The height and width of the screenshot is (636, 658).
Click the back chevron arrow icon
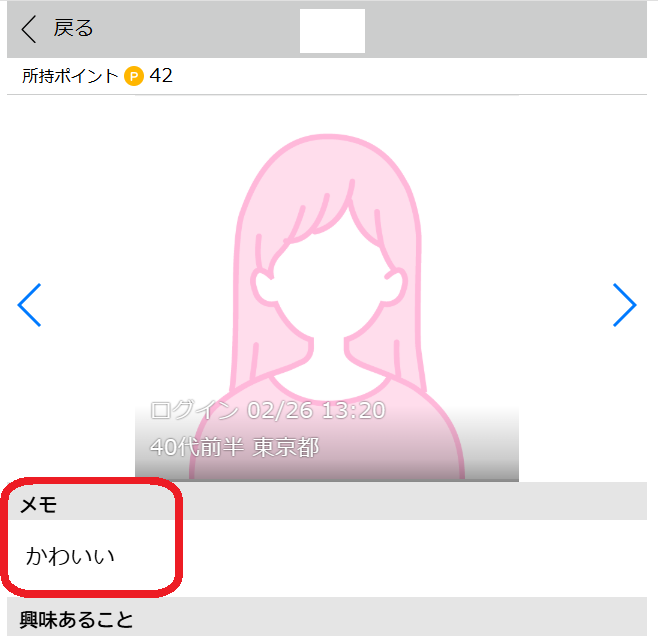click(x=29, y=29)
